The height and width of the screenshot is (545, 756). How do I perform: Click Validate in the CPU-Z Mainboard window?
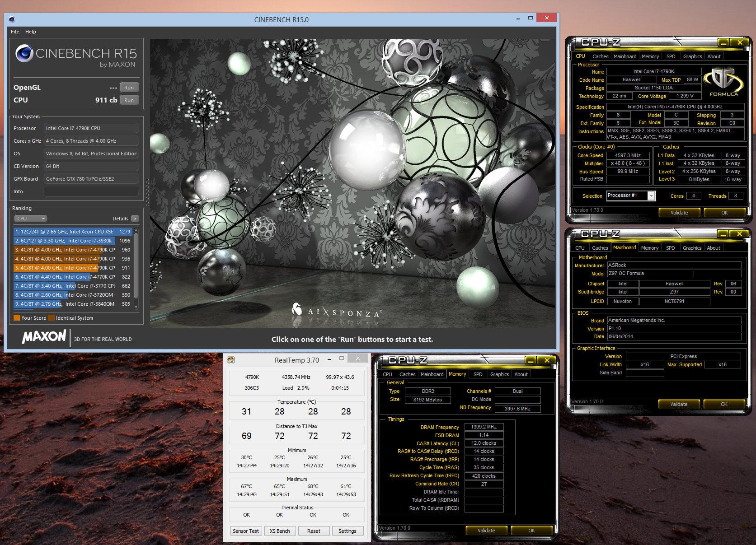click(x=679, y=404)
